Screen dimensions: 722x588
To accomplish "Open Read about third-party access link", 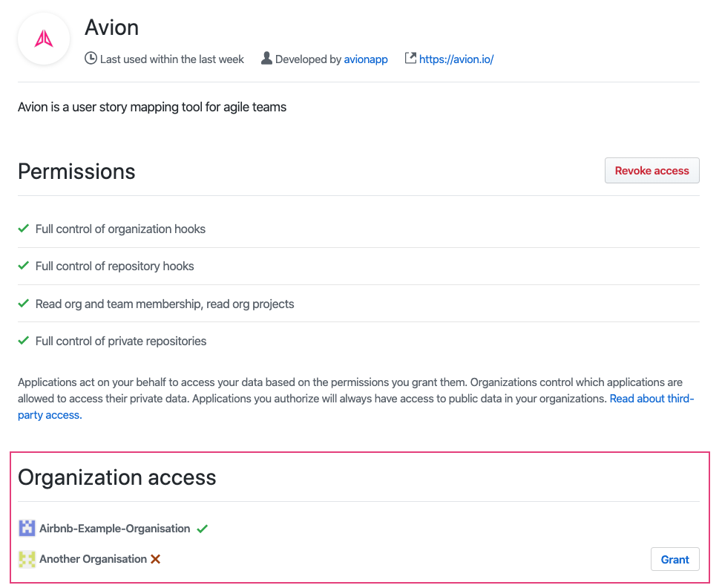I will point(355,406).
